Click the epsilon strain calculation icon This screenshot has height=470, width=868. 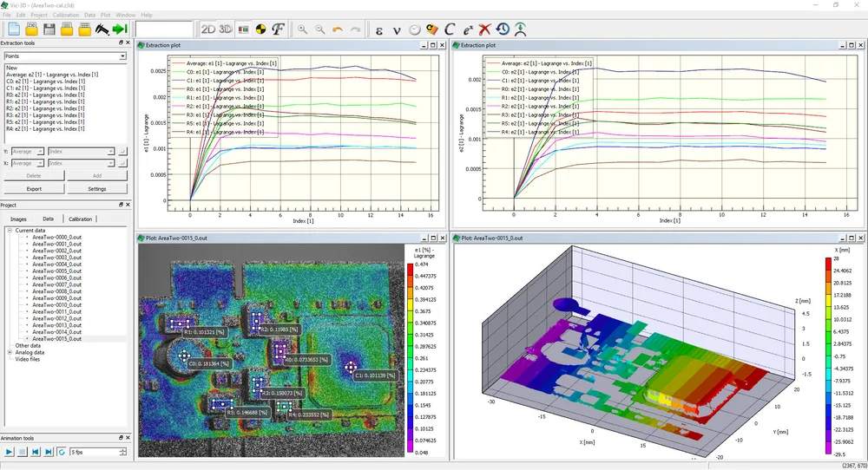coord(379,29)
